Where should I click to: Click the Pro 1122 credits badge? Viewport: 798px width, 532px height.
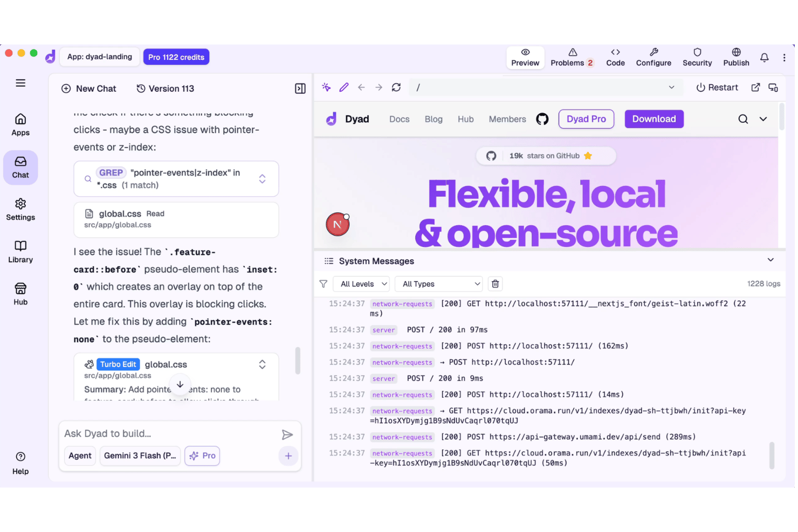[x=176, y=57]
